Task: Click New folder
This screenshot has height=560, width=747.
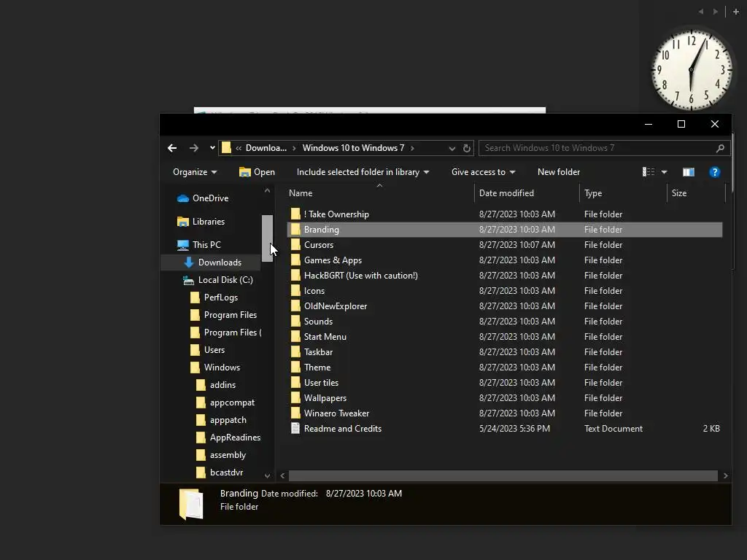Action: coord(558,172)
